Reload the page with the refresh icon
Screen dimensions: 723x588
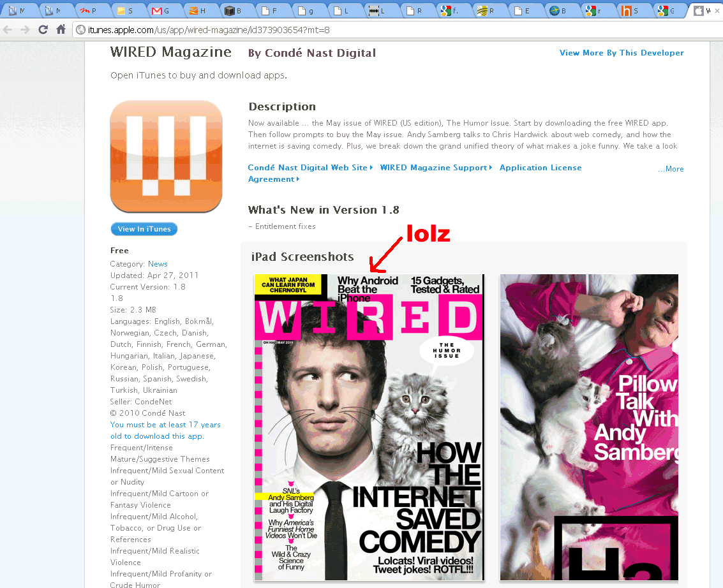(43, 30)
